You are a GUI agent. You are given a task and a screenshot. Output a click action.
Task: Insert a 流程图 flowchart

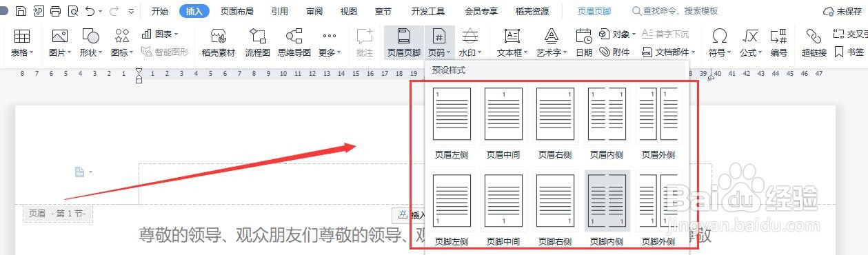coord(258,43)
